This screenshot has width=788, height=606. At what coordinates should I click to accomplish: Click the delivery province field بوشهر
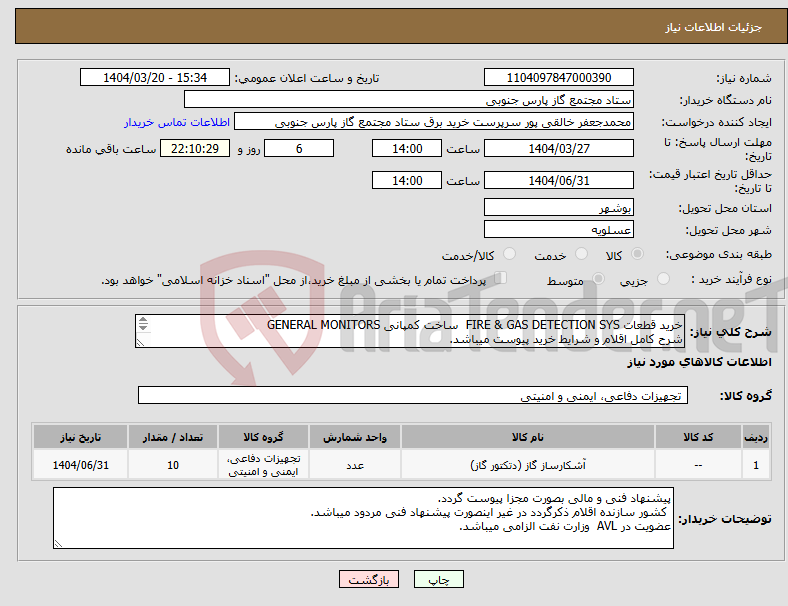coord(558,207)
